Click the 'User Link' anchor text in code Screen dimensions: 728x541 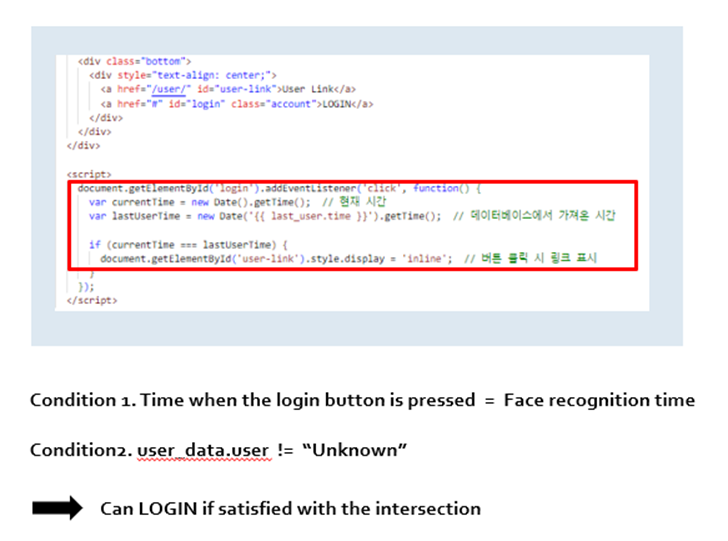308,89
